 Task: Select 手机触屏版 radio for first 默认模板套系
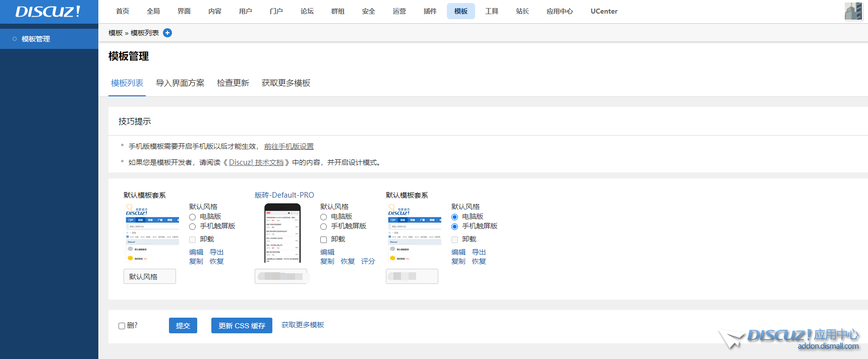point(192,226)
